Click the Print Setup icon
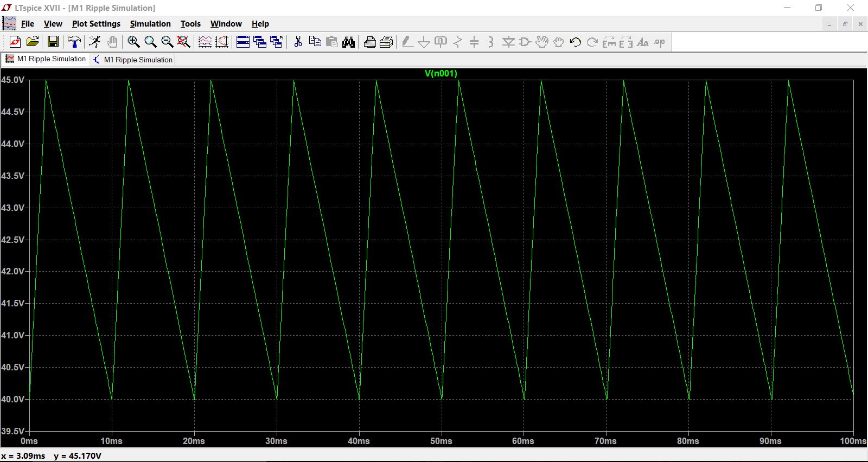Image resolution: width=868 pixels, height=462 pixels. tap(370, 42)
